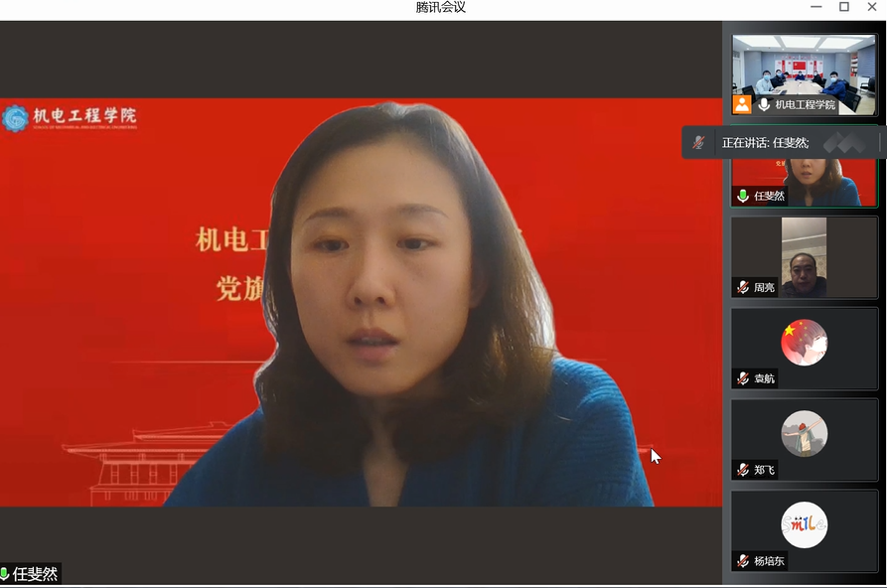Click the 正在讲话: 任斐然 speaking label
This screenshot has height=588, width=887.
(765, 143)
